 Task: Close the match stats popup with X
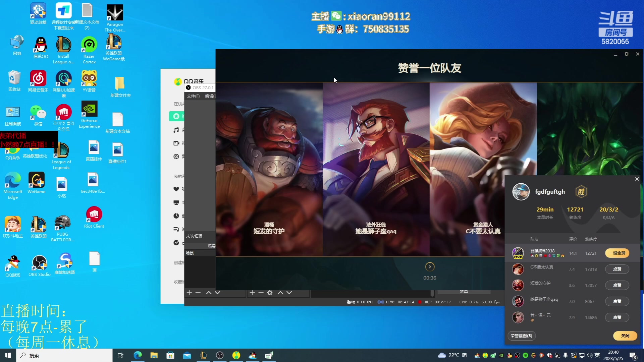(x=637, y=179)
